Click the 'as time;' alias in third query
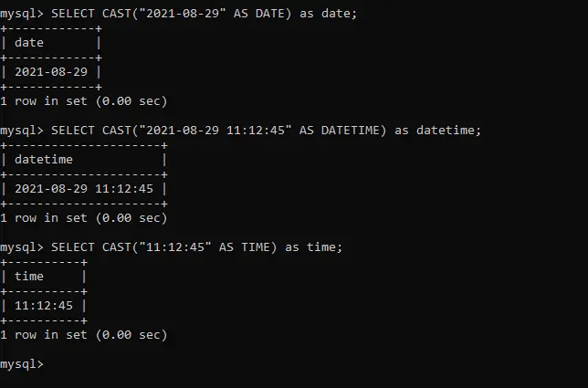588x388 pixels. pos(313,247)
